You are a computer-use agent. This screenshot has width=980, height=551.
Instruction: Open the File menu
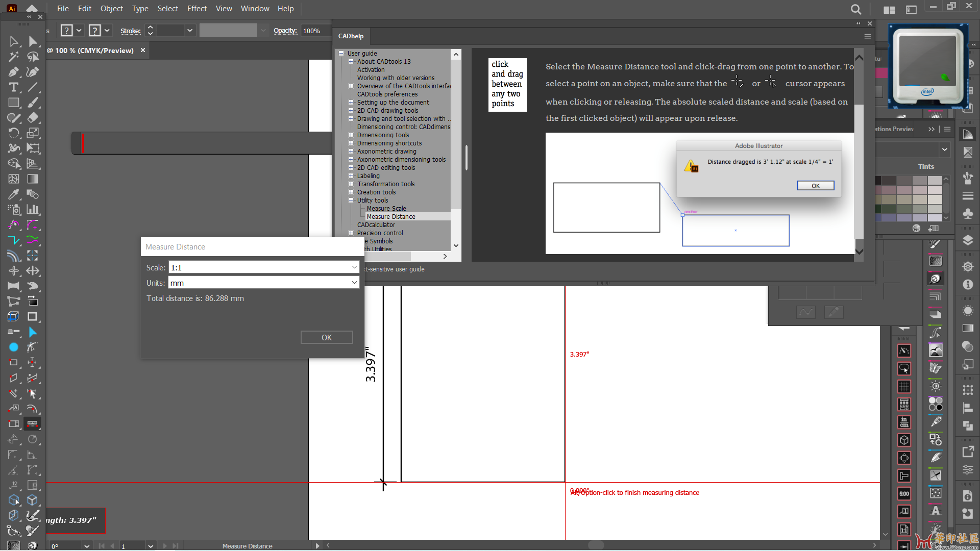[63, 9]
